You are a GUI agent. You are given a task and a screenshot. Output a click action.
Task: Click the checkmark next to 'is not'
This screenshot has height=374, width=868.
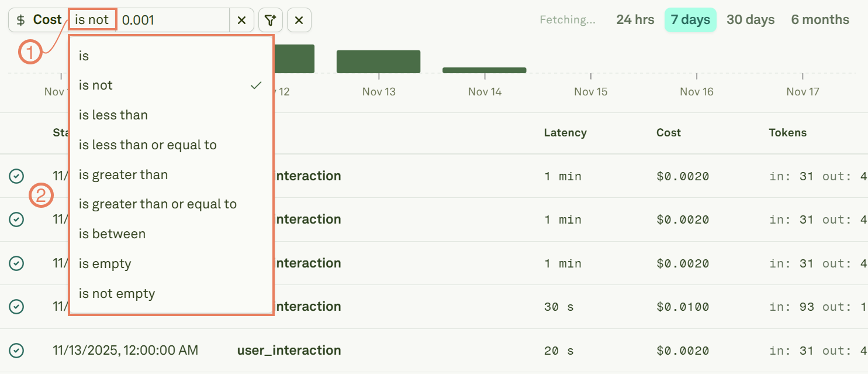(x=256, y=85)
